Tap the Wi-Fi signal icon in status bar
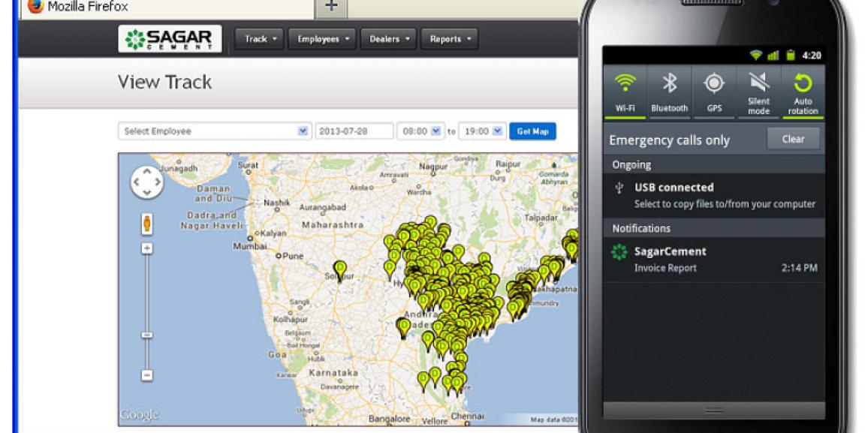This screenshot has width=868, height=433. 755,56
